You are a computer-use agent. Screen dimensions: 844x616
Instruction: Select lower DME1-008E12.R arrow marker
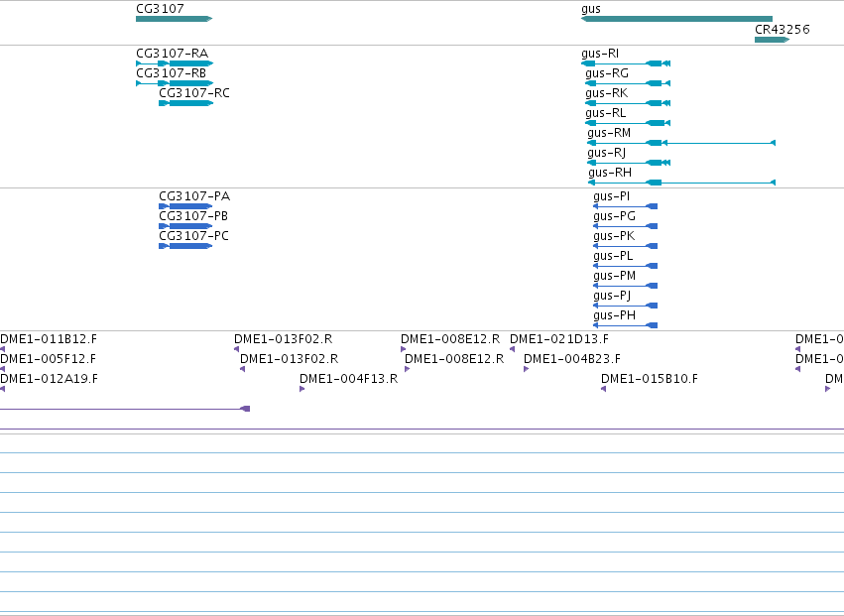click(x=408, y=369)
